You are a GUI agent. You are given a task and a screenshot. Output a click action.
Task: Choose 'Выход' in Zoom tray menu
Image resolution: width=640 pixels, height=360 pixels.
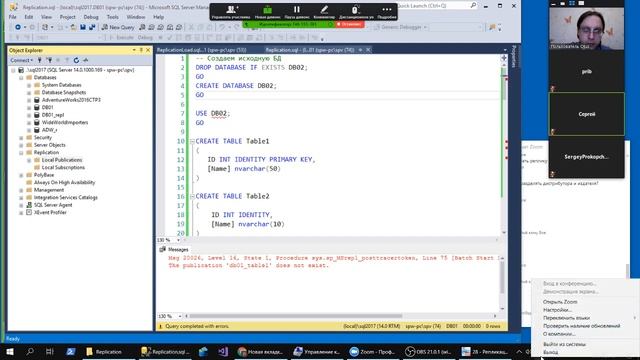551,352
